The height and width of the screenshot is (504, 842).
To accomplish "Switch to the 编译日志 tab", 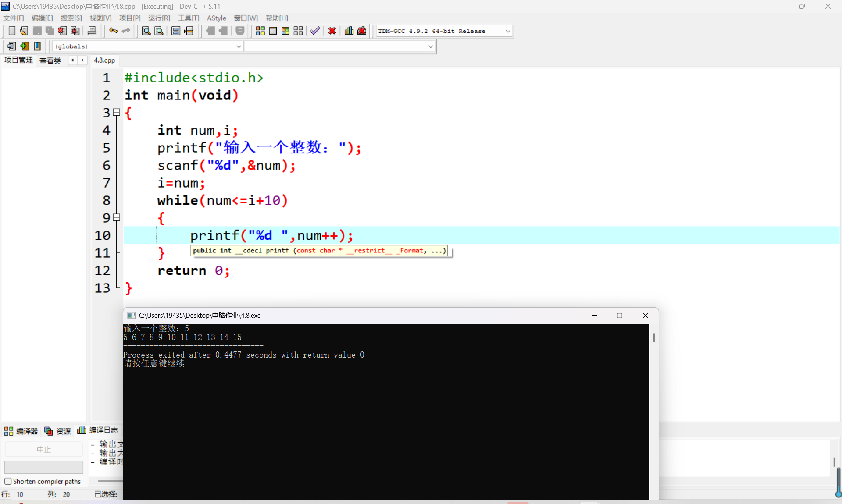I will [x=98, y=430].
